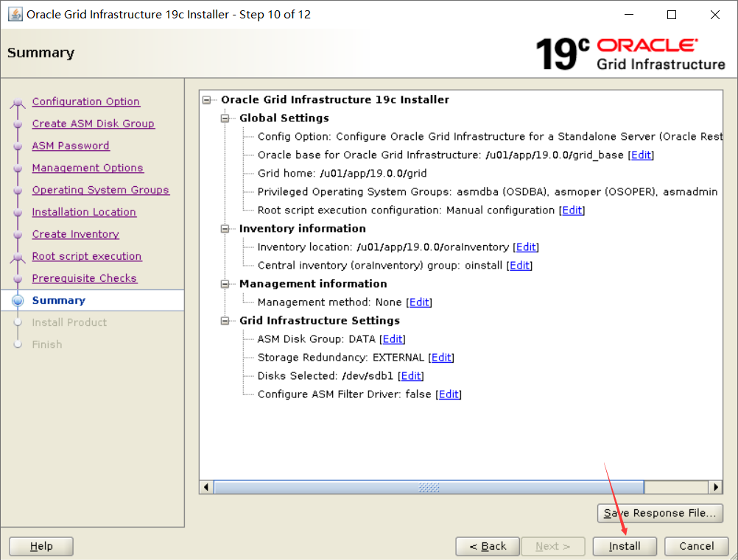
Task: Open Help for the installer
Action: coord(41,546)
